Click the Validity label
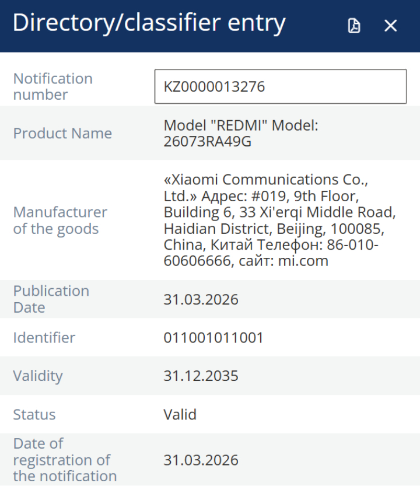The image size is (420, 504). (x=38, y=376)
